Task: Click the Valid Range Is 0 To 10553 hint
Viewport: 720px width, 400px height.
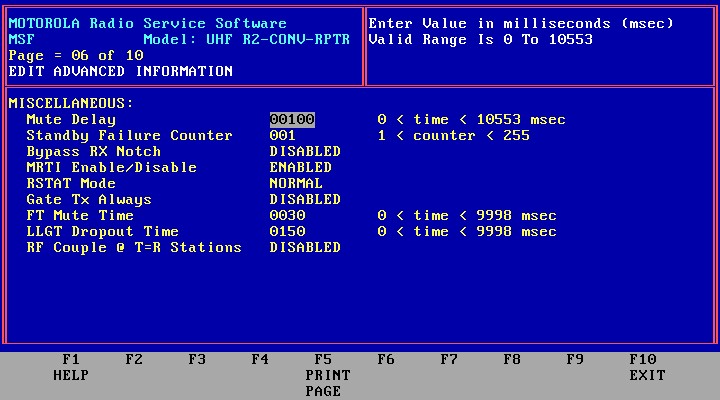Action: 480,39
